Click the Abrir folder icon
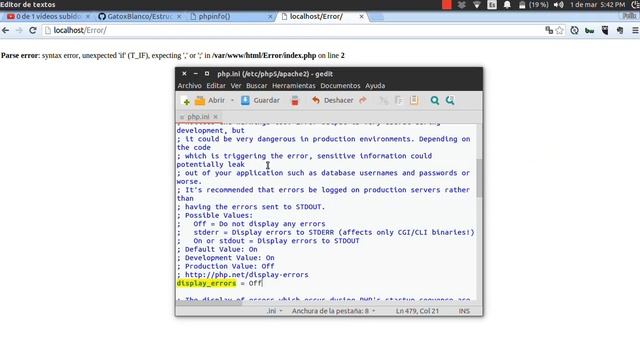 200,100
